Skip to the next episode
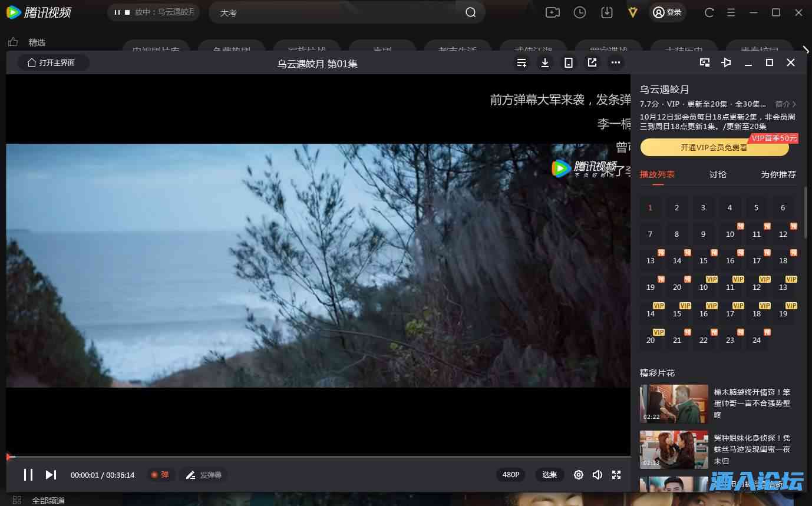 coord(51,475)
